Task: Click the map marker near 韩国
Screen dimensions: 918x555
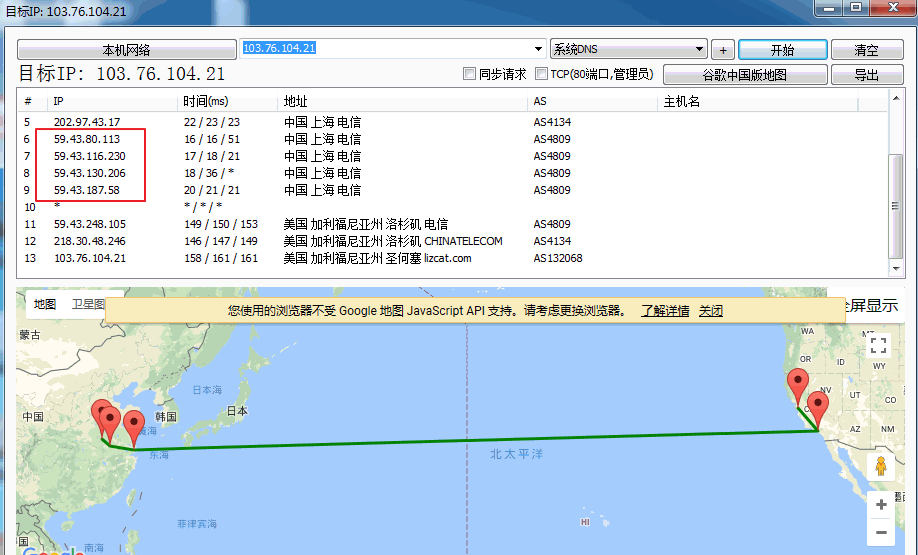Action: 135,427
